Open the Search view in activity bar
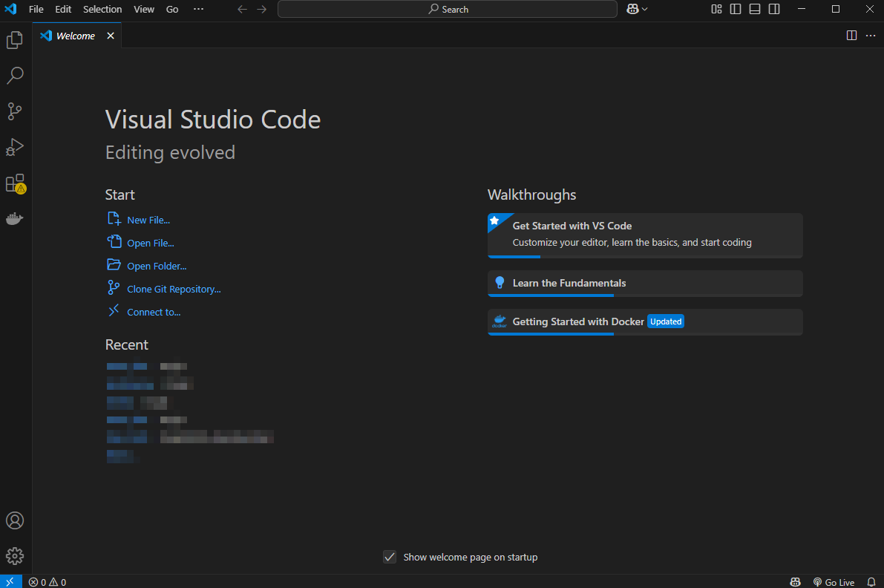 coord(15,76)
